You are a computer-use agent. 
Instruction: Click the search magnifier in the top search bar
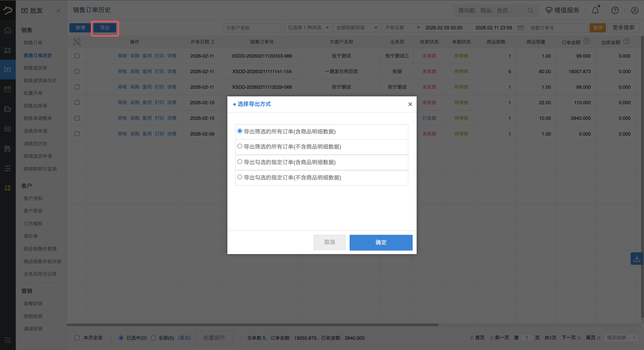tap(530, 10)
